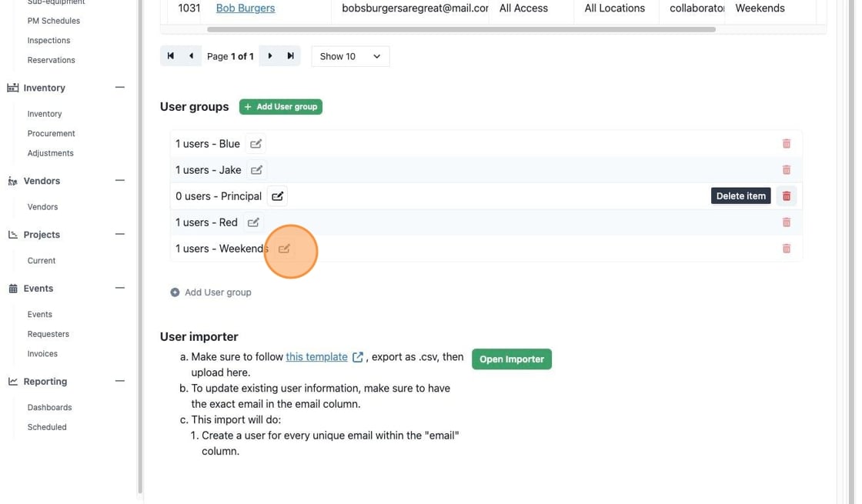
Task: Open Adjustments in sidebar
Action: tap(50, 153)
